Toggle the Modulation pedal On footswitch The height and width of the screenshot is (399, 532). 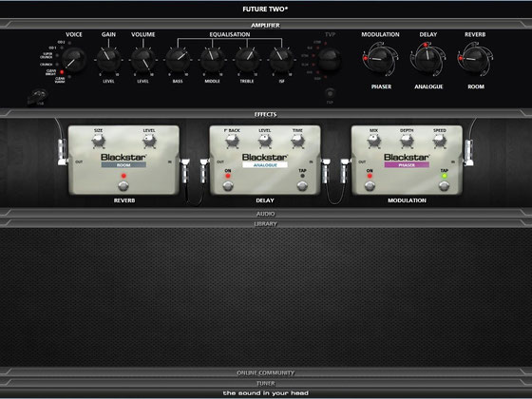point(370,186)
